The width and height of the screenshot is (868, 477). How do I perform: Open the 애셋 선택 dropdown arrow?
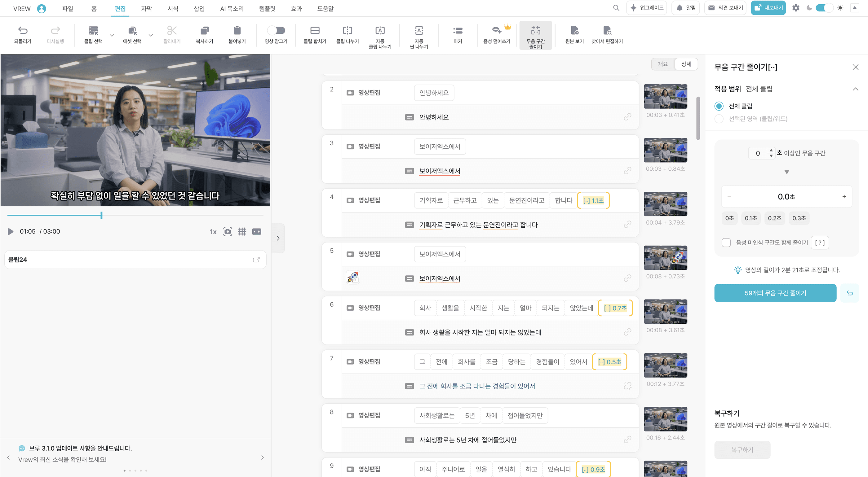point(151,35)
